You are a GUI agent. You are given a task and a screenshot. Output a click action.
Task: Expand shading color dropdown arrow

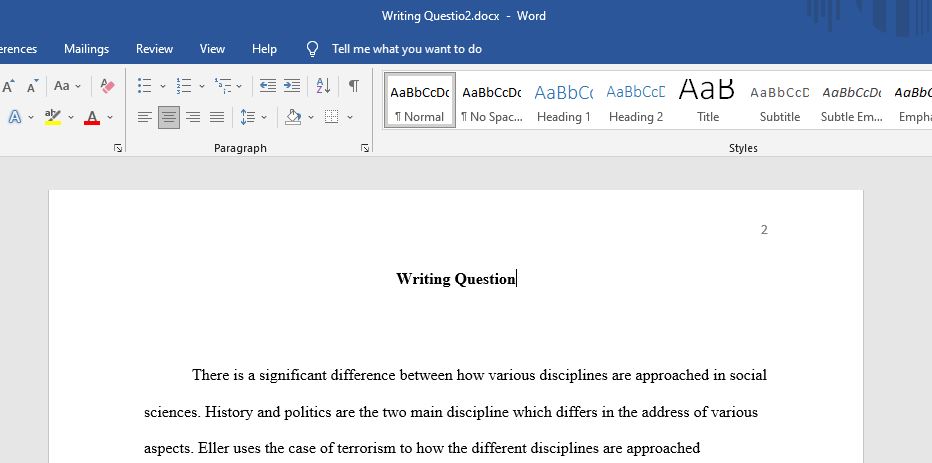coord(311,117)
